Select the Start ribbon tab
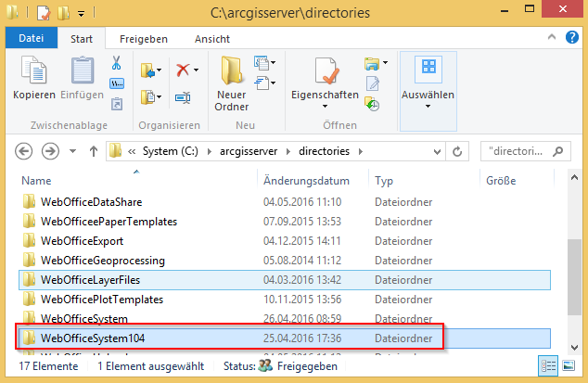Viewport: 588px width, 383px height. coord(82,39)
